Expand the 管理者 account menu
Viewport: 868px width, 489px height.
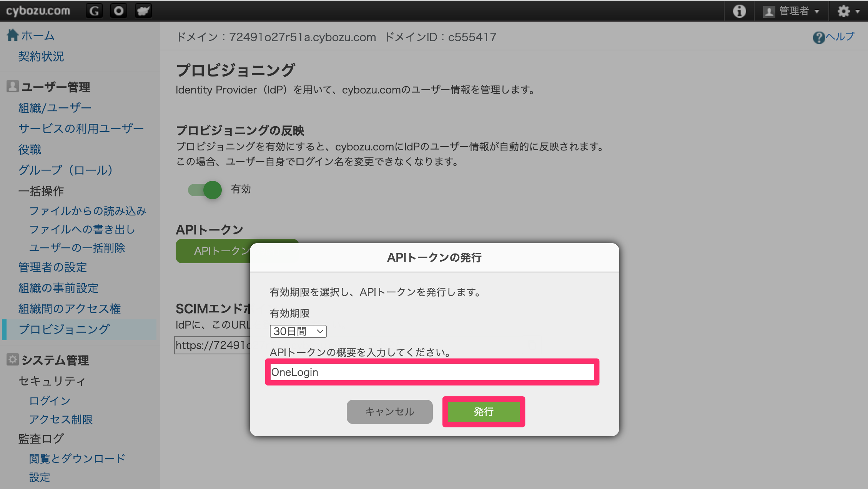coord(794,11)
